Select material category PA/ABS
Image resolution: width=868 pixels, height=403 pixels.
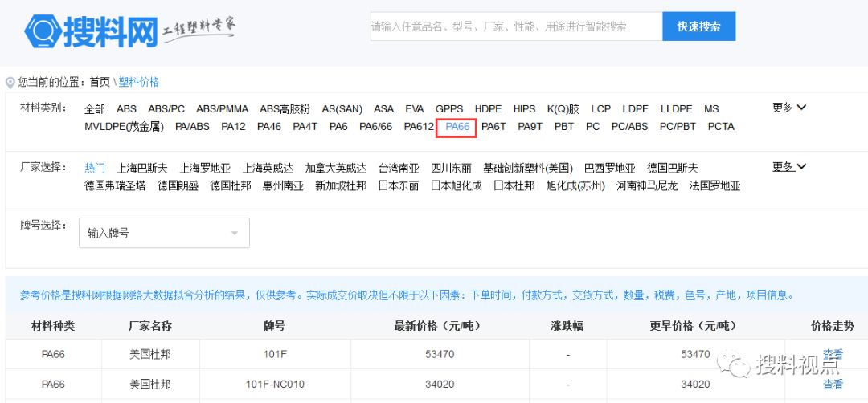coord(192,127)
